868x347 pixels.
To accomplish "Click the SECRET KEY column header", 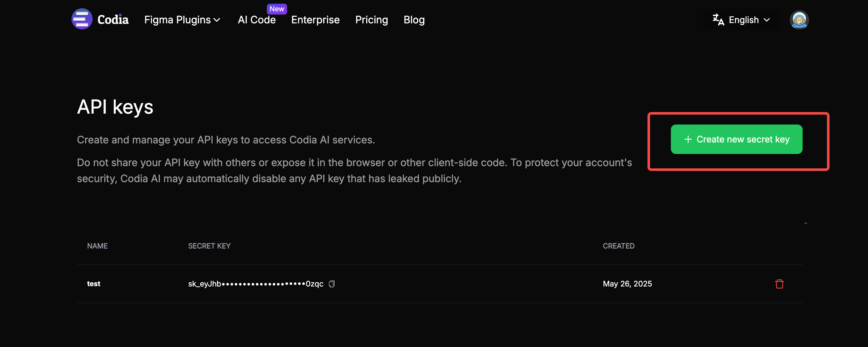I will click(209, 246).
